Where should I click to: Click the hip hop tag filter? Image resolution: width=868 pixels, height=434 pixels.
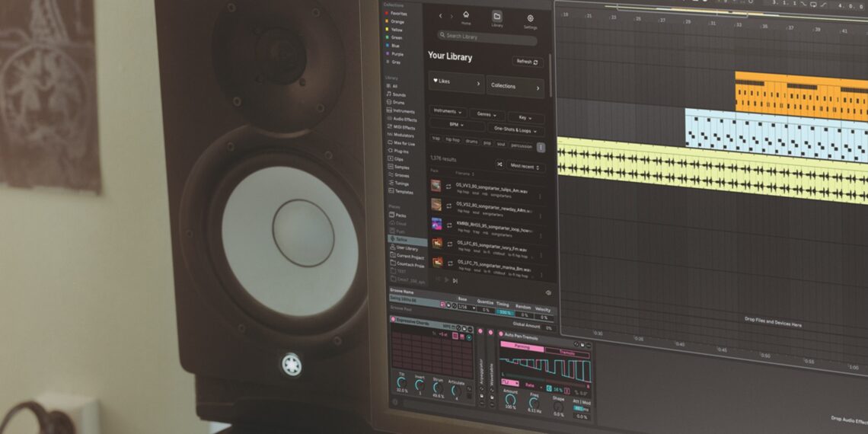click(x=453, y=140)
